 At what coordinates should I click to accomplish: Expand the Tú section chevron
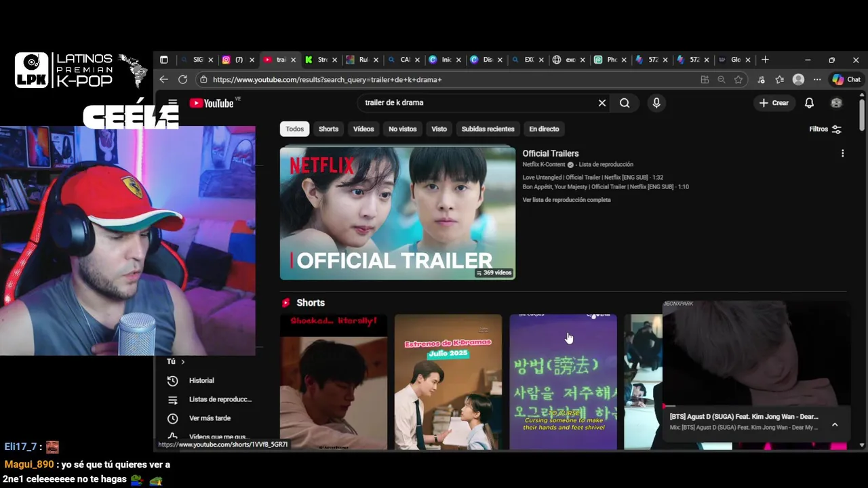[182, 362]
